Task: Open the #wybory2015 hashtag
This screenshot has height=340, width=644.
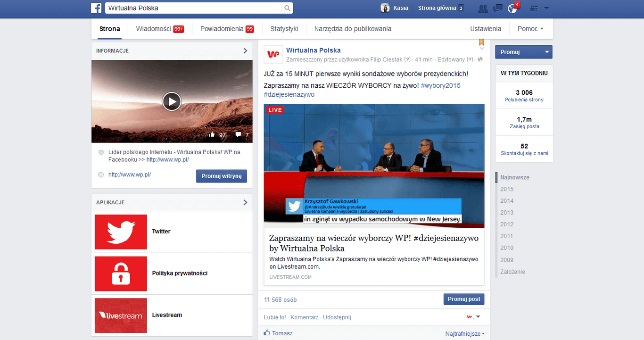Action: [x=441, y=85]
